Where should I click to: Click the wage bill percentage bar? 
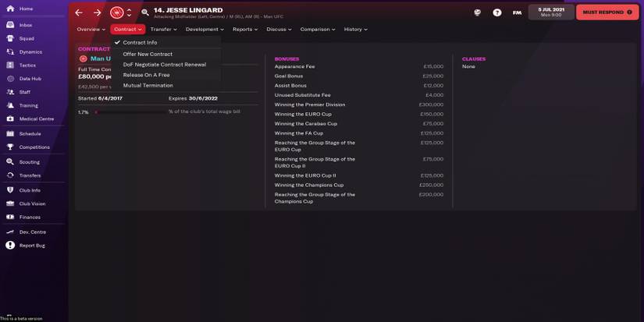pos(130,112)
